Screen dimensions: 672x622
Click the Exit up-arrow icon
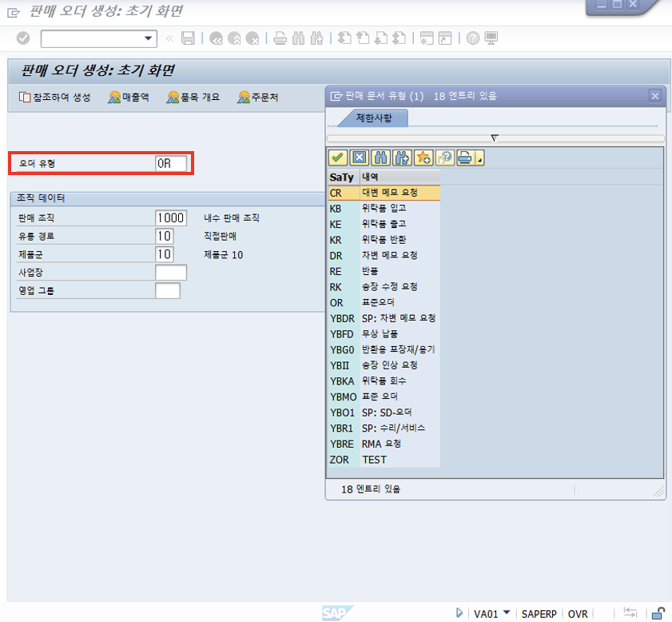[x=234, y=38]
